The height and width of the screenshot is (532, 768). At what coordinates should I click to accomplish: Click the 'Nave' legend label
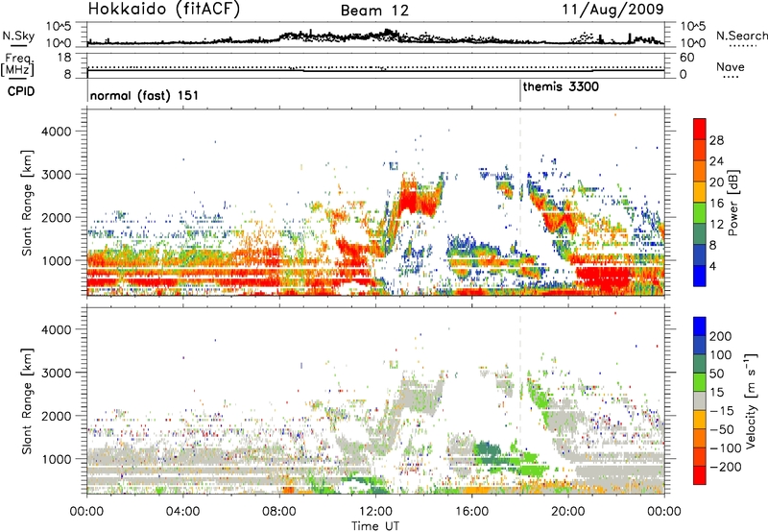731,66
